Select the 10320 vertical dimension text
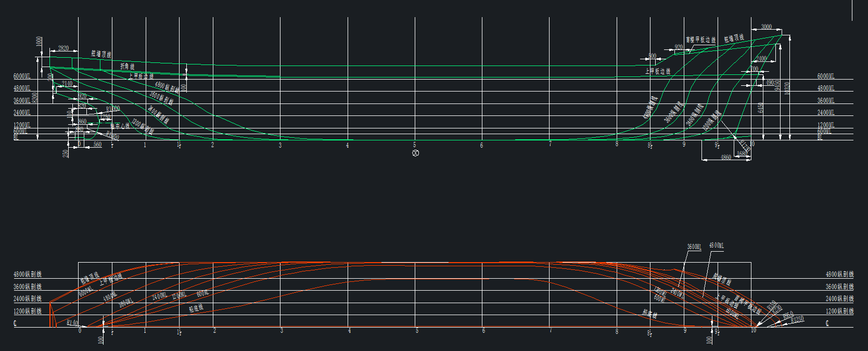Image resolution: width=868 pixels, height=351 pixels. click(x=787, y=88)
